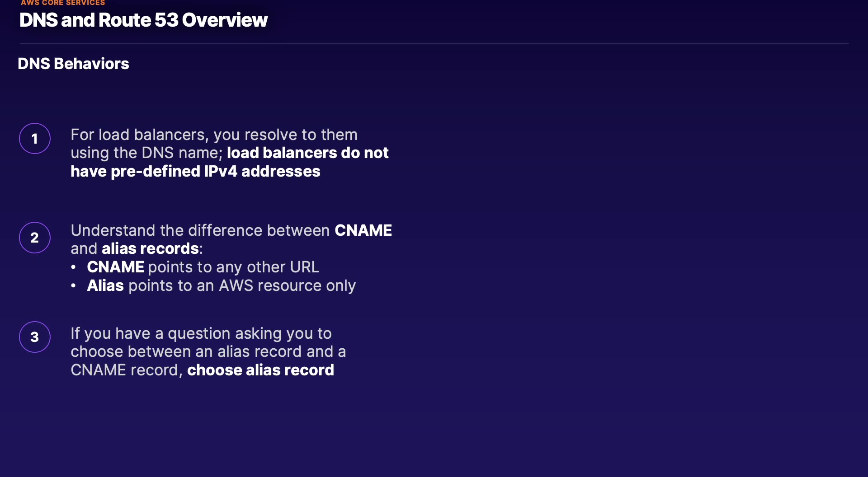Select the numbered circle 2 icon

pos(35,238)
